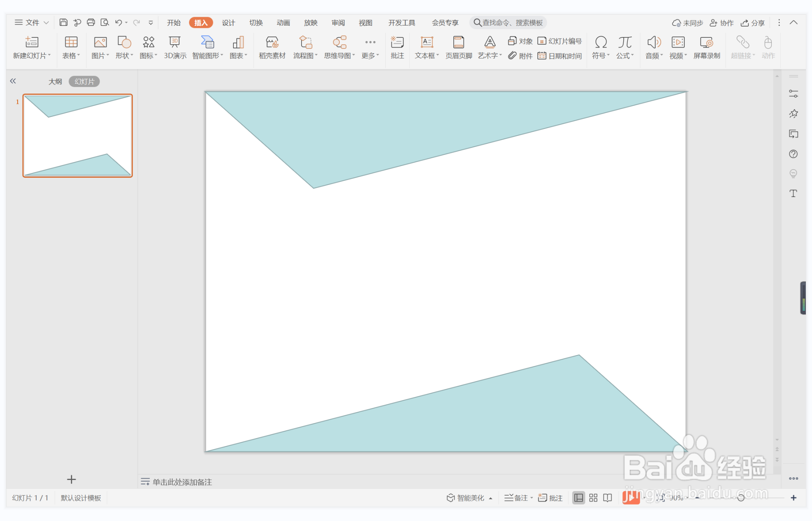Open the 开发工具 developer tab
Viewport: 812px width, 521px height.
pyautogui.click(x=402, y=23)
